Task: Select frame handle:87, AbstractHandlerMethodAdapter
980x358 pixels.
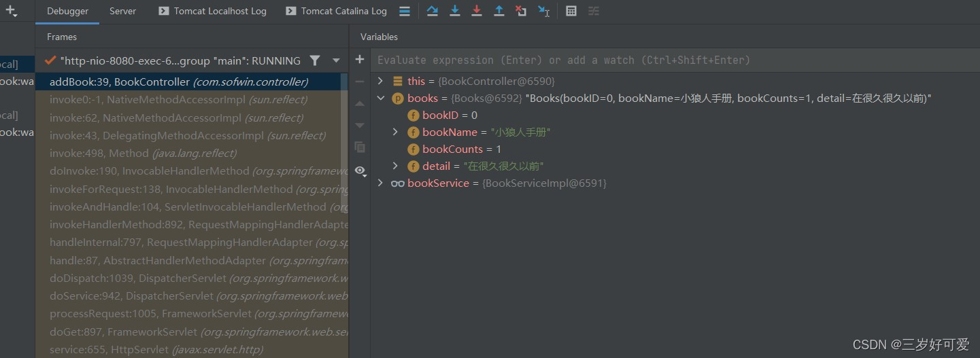Action: click(192, 260)
